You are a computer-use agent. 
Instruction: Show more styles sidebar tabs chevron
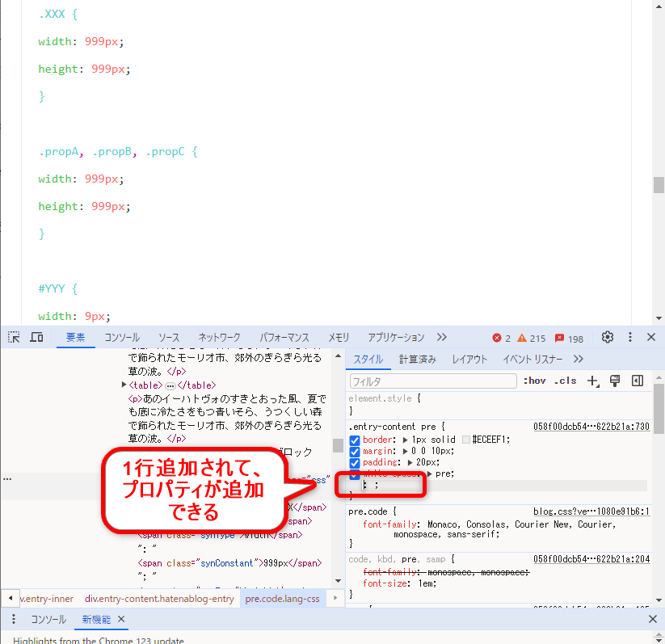(578, 359)
